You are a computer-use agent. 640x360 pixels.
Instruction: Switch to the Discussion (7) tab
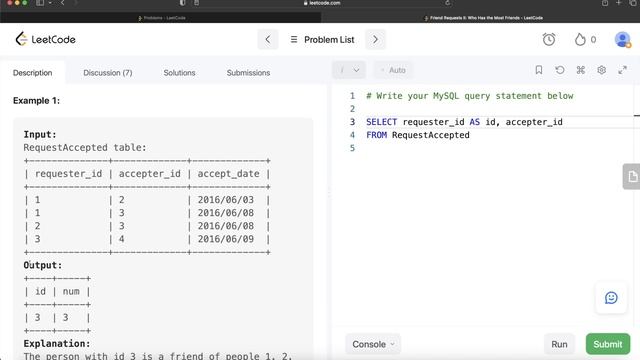[x=108, y=73]
